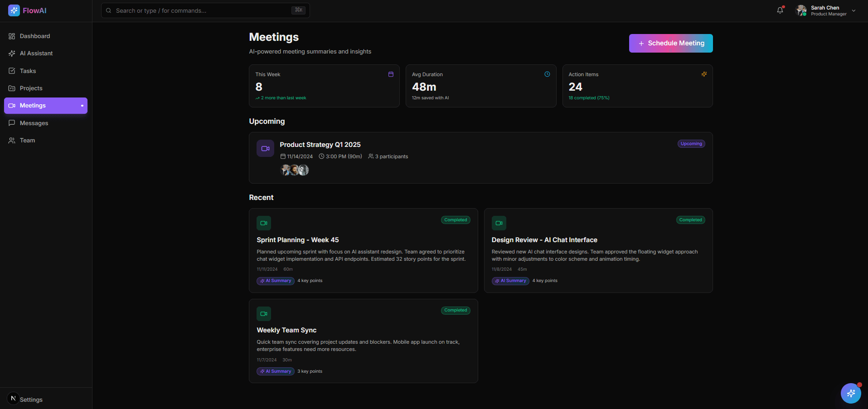The image size is (868, 409).
Task: Click a participant avatar on Product Strategy Q1 2025
Action: pos(284,170)
